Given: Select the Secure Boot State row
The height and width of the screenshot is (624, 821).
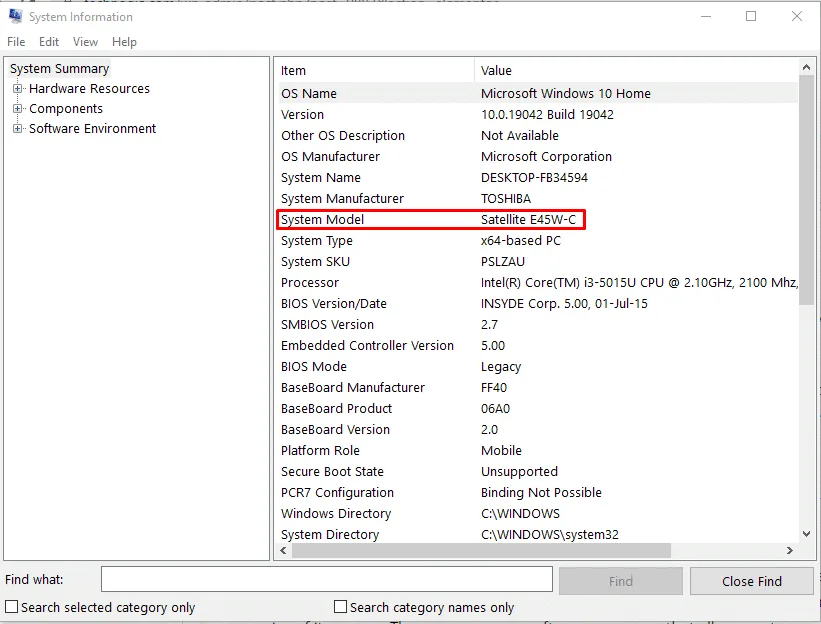Looking at the screenshot, I should click(x=538, y=471).
